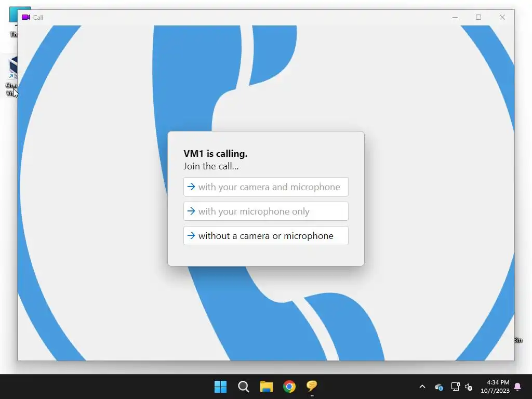Launch Google Chrome from the taskbar
532x399 pixels.
289,387
